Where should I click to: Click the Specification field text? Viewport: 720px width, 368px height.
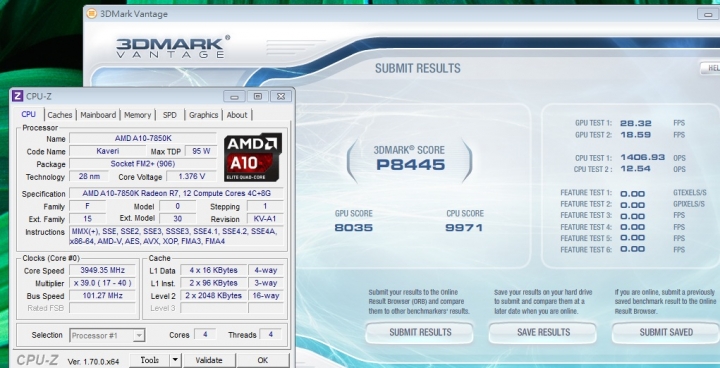[x=176, y=193]
